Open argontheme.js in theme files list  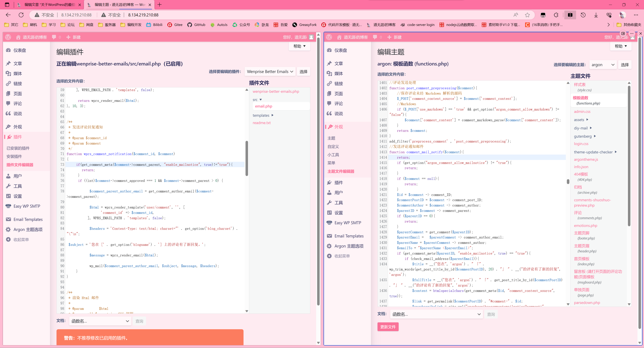(x=586, y=160)
